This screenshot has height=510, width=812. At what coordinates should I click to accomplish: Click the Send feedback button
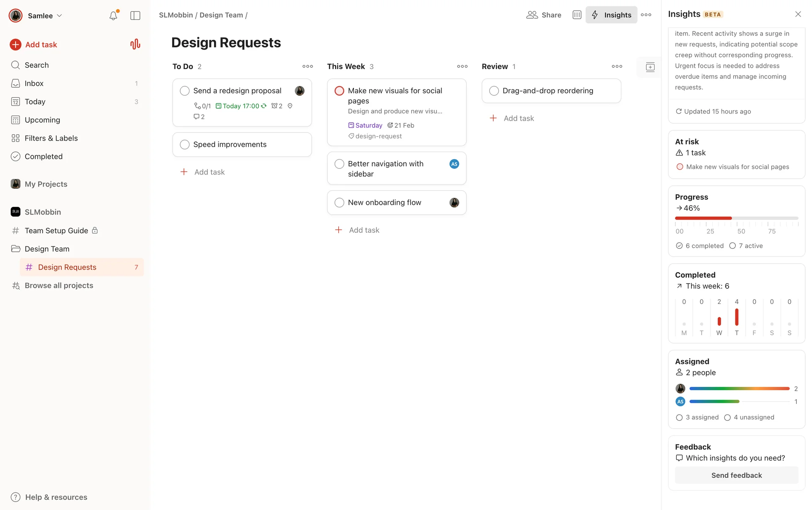(736, 475)
